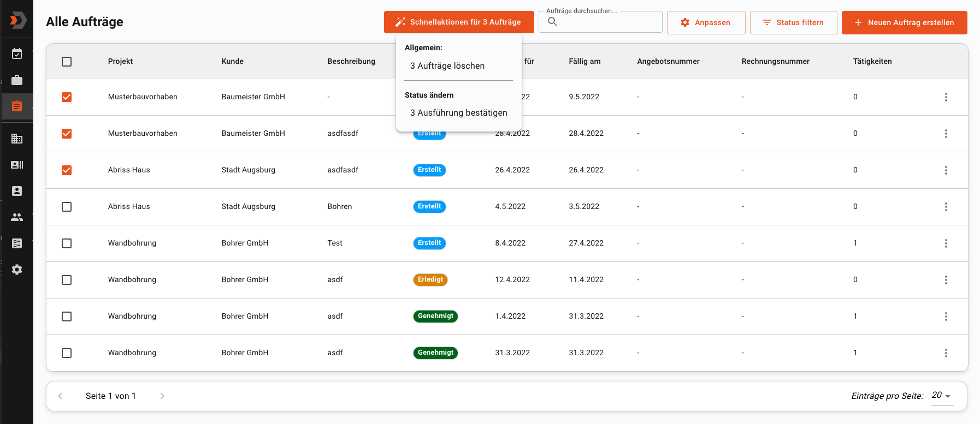980x424 pixels.
Task: Toggle the select-all checkbox in table header
Action: coord(67,62)
